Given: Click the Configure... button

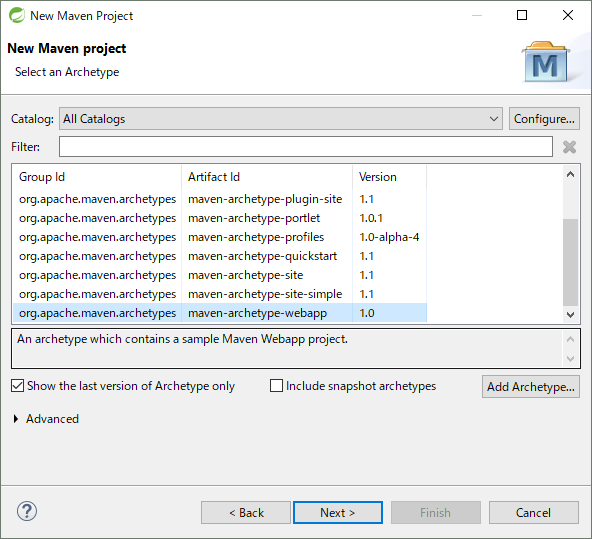Looking at the screenshot, I should (544, 119).
